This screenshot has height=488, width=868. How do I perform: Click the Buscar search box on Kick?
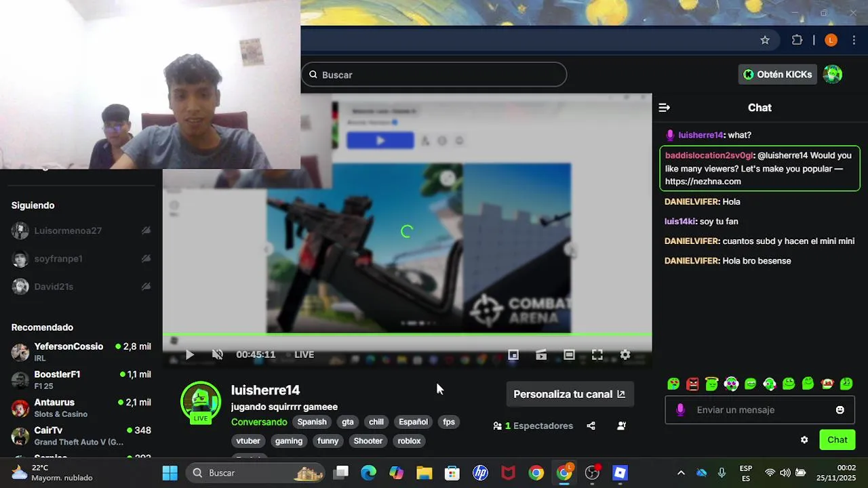point(434,75)
